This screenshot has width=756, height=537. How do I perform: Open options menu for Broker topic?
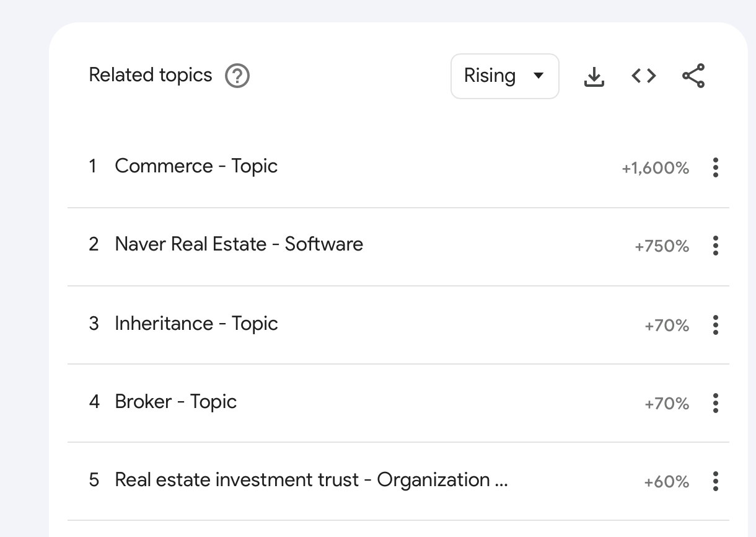pyautogui.click(x=715, y=403)
